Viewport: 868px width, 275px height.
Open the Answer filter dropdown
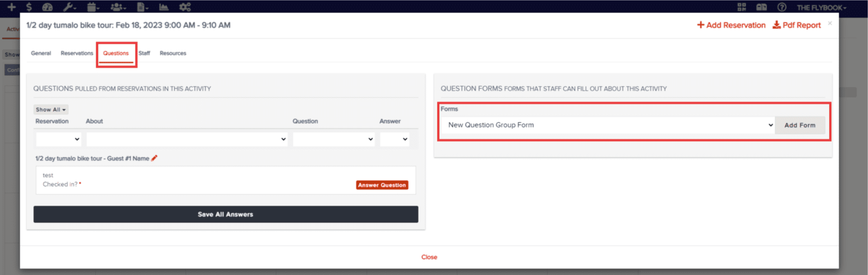(394, 139)
